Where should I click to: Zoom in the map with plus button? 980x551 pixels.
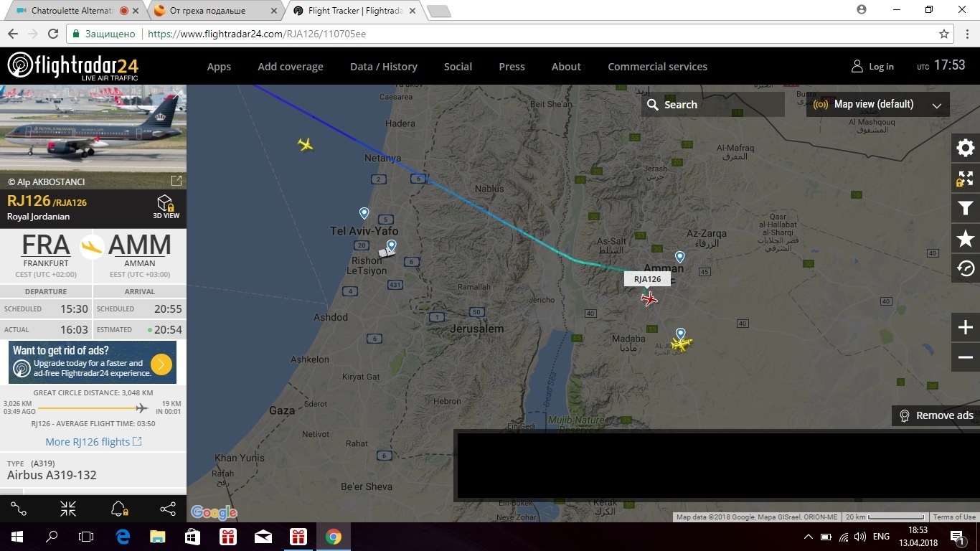point(966,328)
